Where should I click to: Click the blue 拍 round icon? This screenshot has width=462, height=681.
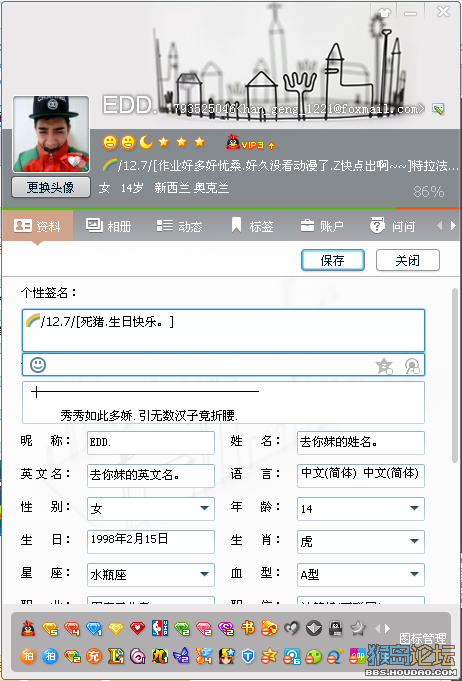tap(50, 656)
